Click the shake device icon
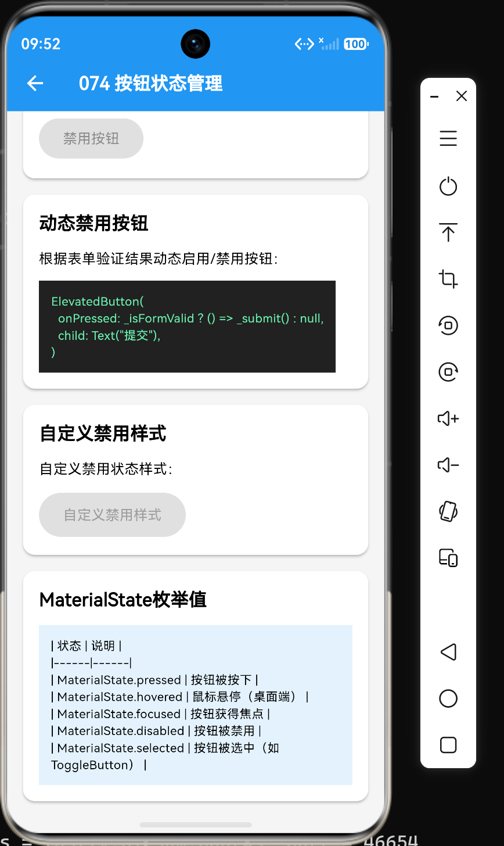 click(448, 511)
